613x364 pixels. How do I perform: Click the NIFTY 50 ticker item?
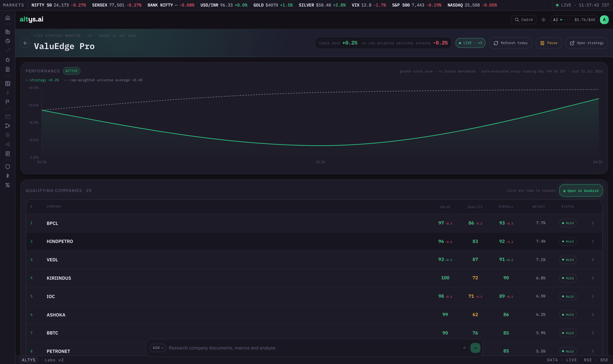[59, 5]
